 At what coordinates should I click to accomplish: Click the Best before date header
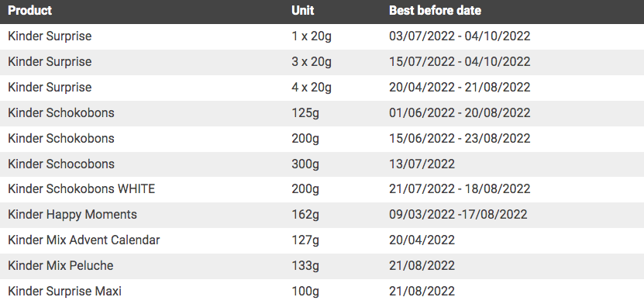435,10
